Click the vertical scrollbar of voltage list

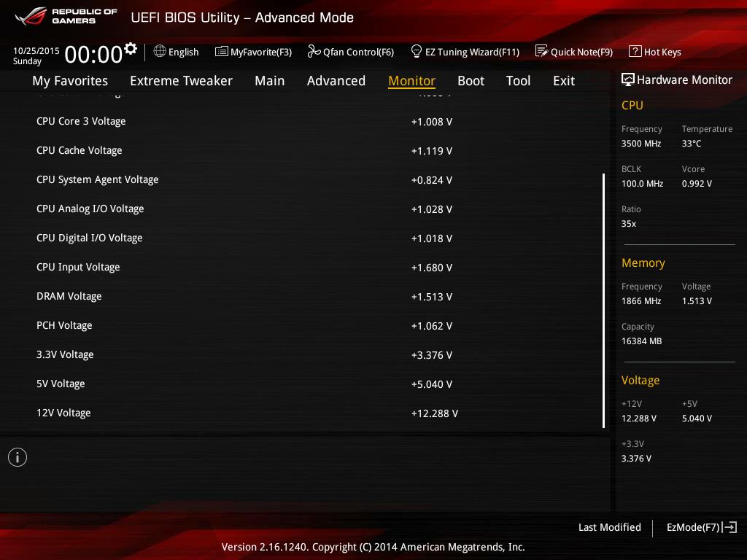(x=603, y=300)
